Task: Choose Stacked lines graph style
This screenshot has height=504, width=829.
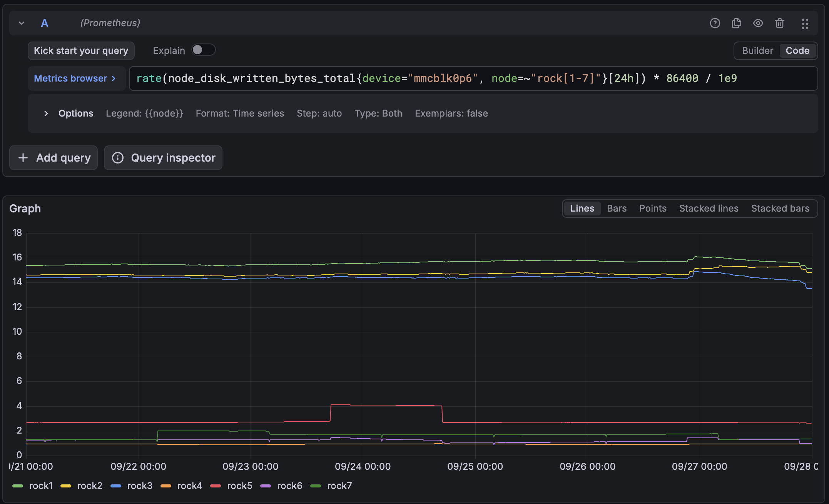Action: point(709,209)
